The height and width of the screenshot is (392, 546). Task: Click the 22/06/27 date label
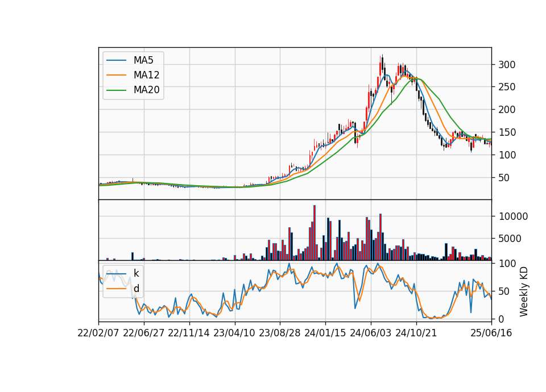point(143,333)
